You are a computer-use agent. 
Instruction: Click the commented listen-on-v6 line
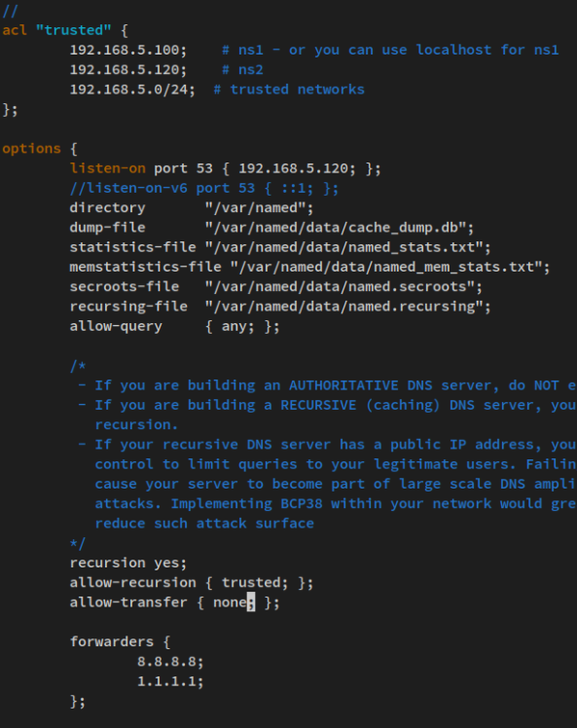pos(204,188)
